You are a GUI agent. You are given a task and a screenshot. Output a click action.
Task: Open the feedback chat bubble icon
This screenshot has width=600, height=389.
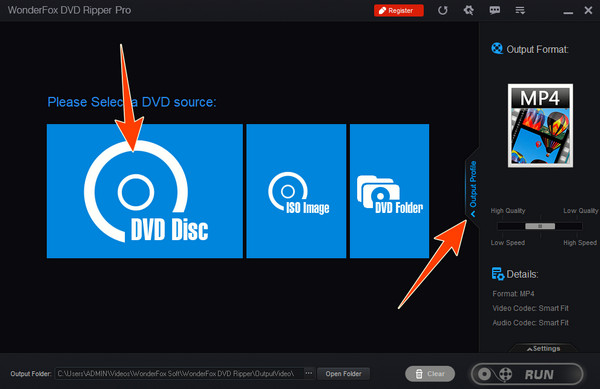[x=494, y=10]
